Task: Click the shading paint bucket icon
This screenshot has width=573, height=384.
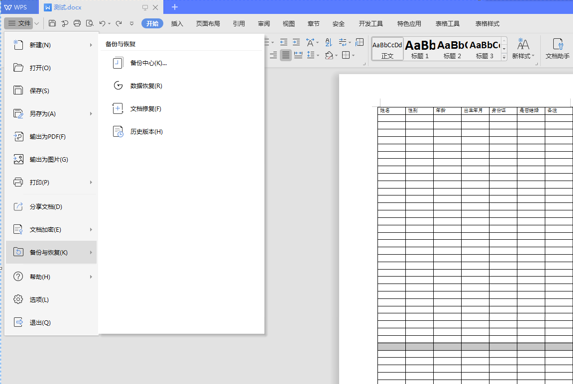Action: tap(329, 55)
